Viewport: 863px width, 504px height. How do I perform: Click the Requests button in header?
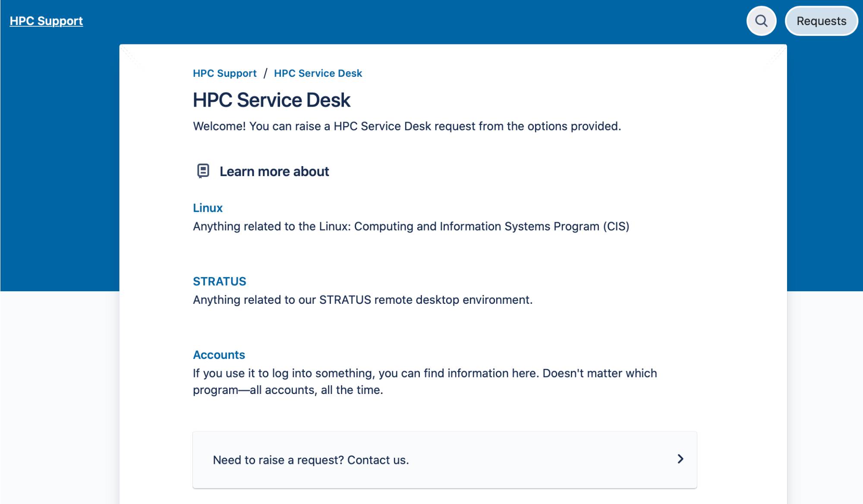tap(821, 21)
